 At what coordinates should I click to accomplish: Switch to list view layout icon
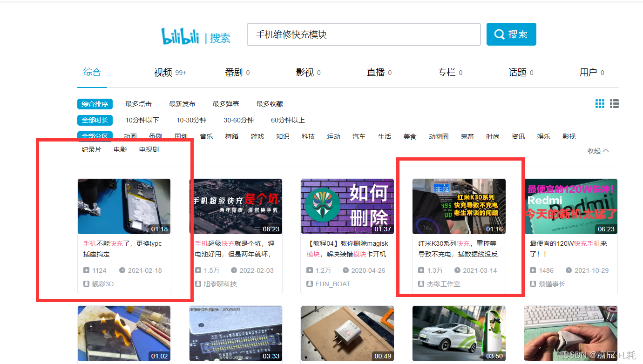coord(614,104)
